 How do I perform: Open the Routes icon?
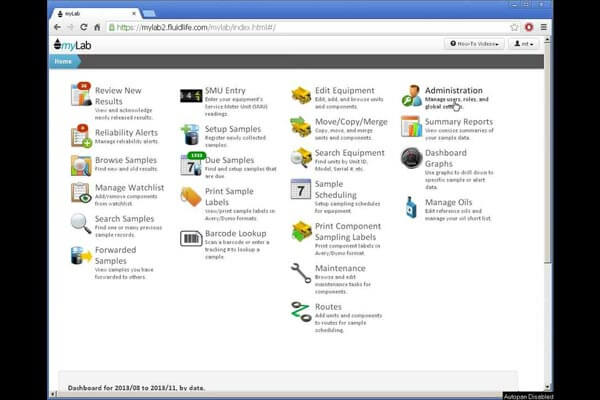coord(301,310)
